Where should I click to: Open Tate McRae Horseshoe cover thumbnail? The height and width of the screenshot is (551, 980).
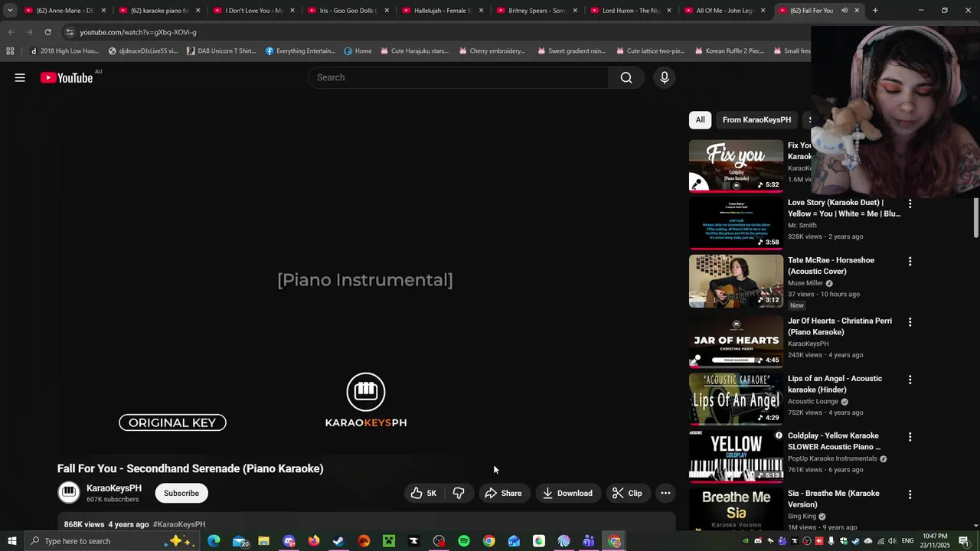tap(736, 281)
